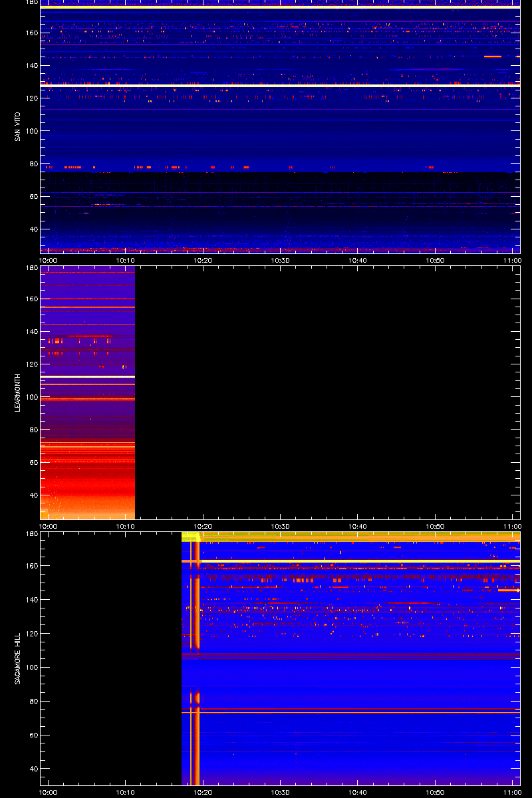Image resolution: width=532 pixels, height=798 pixels.
Task: Choose the 140 tick label on Sagamore Hill axis
Action: (31, 600)
